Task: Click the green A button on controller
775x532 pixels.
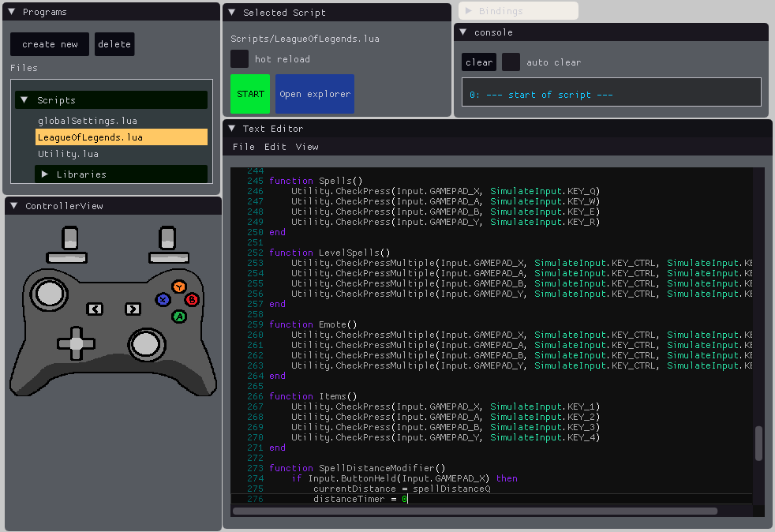Action: 179,317
